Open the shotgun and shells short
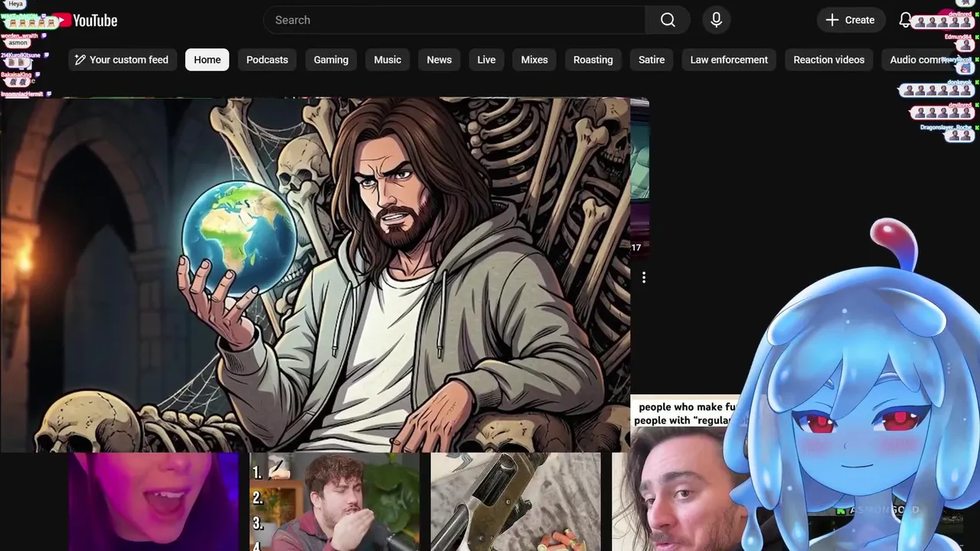This screenshot has width=980, height=551. tap(515, 501)
